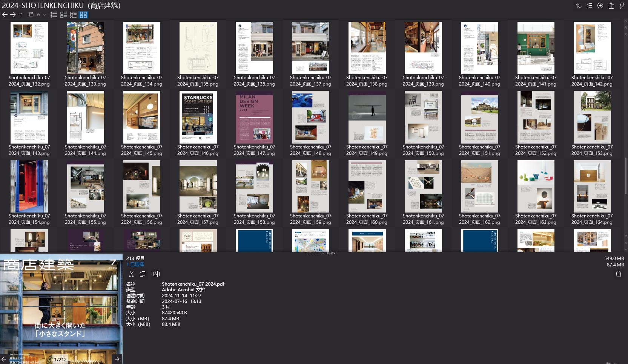Screen dimensions: 628x364
Task: Select thumbnail 页面_151.png
Action: coord(480,117)
